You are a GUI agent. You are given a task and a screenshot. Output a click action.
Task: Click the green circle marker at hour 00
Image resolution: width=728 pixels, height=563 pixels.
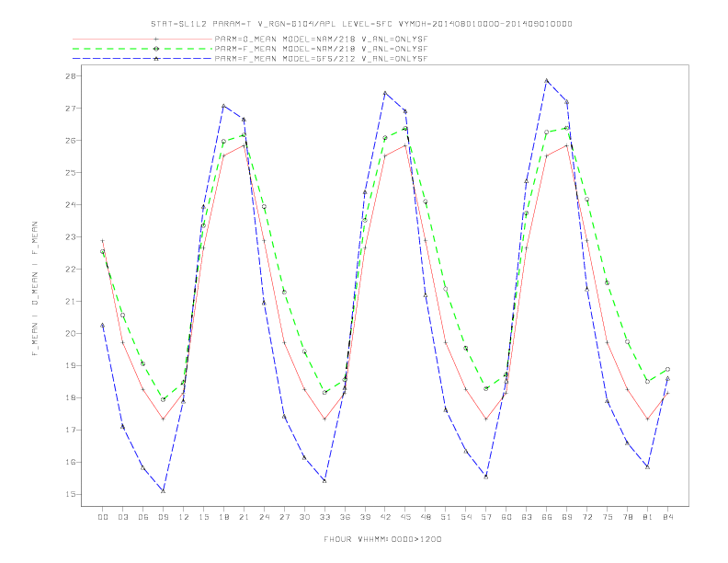(x=103, y=252)
